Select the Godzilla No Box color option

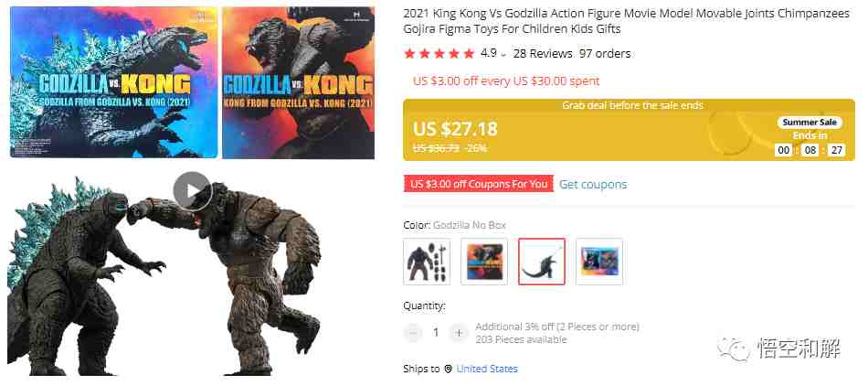[542, 262]
